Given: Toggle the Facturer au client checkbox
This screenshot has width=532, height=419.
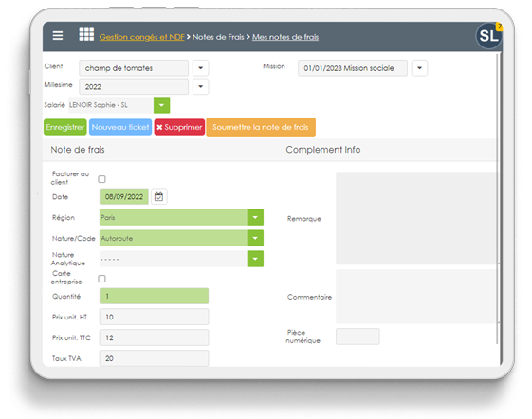Looking at the screenshot, I should click(x=101, y=179).
